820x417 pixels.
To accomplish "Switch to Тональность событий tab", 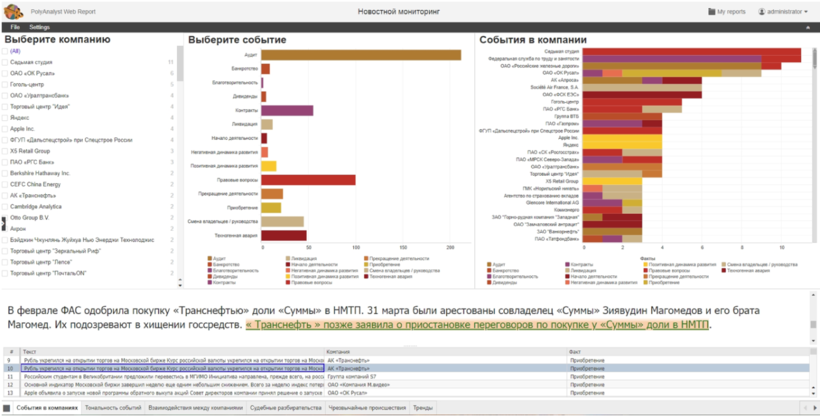I will pyautogui.click(x=113, y=408).
